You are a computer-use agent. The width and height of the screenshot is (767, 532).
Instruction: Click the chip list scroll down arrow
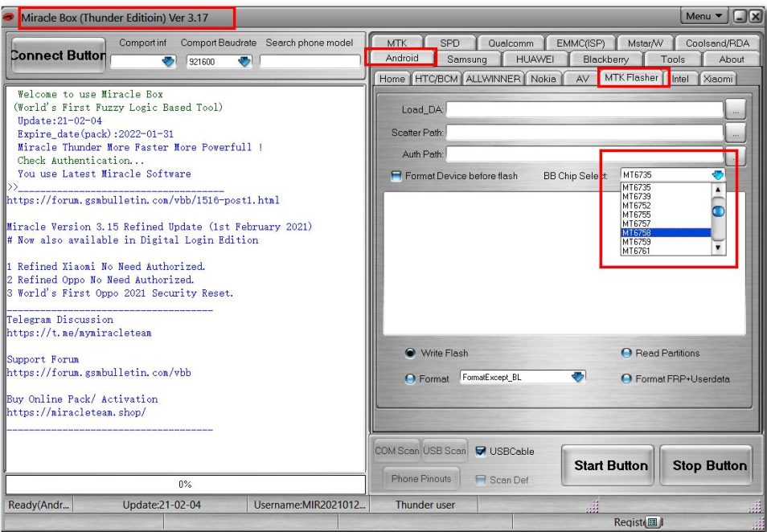(718, 248)
